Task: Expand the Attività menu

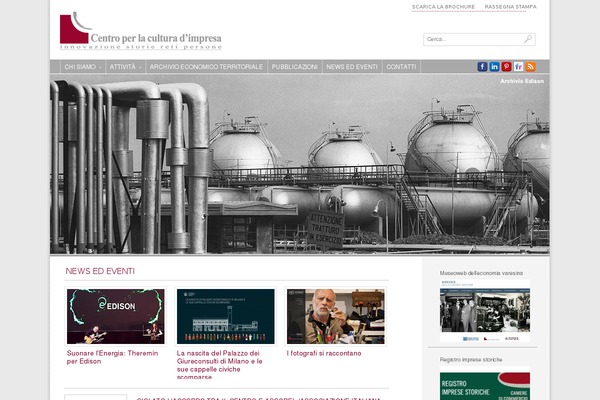Action: coord(125,67)
